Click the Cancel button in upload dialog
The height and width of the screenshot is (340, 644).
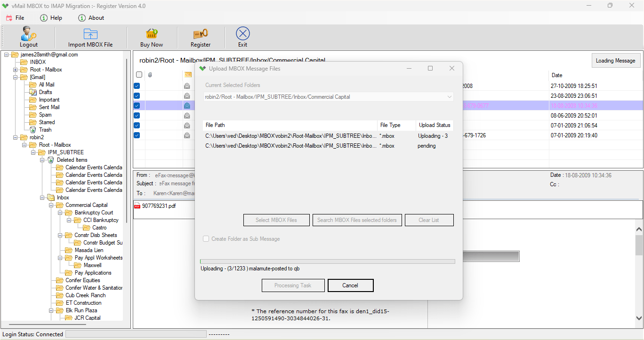[350, 285]
